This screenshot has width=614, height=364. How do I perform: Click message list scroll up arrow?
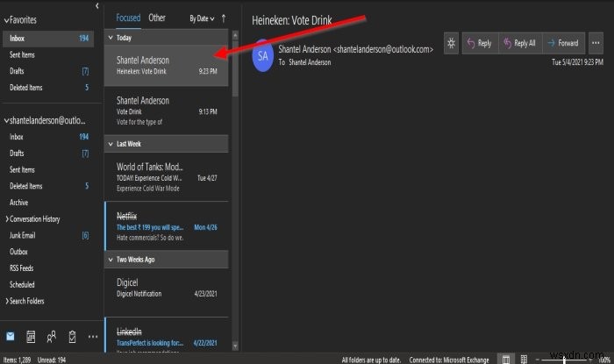(235, 36)
